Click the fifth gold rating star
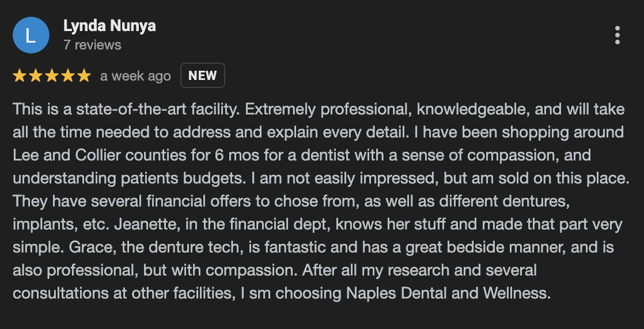The width and height of the screenshot is (644, 329). pos(84,76)
